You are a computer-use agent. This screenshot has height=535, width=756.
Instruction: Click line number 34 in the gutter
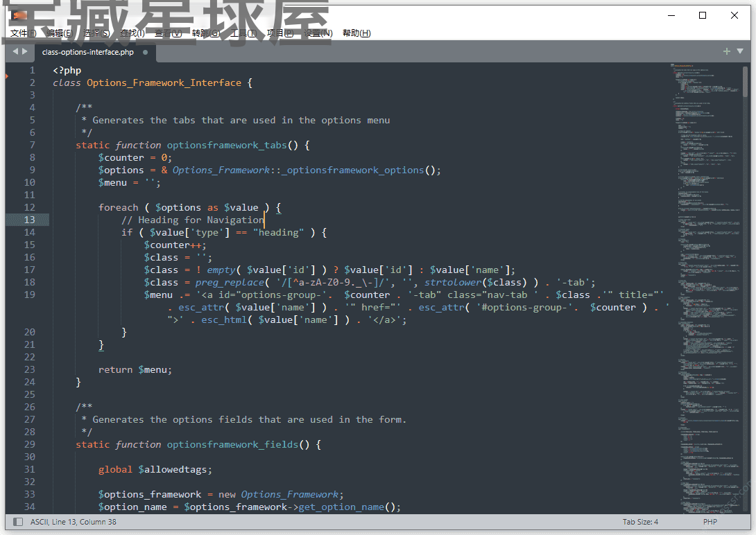[x=29, y=507]
